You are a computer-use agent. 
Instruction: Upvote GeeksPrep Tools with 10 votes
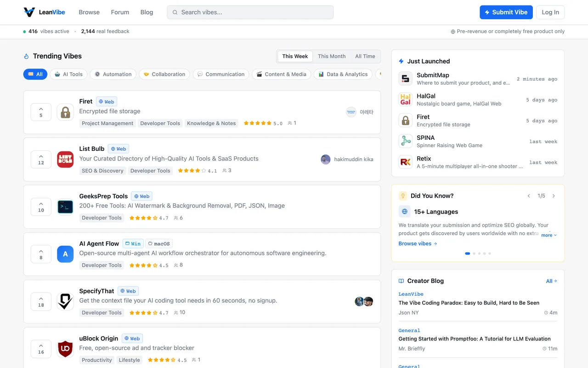pyautogui.click(x=41, y=207)
